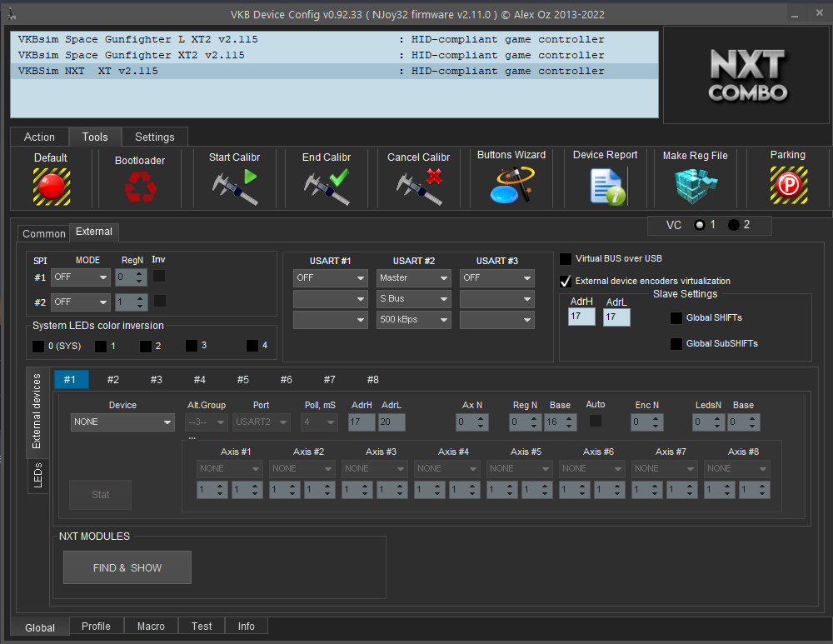833x644 pixels.
Task: Switch to the Tools tab
Action: 95,137
